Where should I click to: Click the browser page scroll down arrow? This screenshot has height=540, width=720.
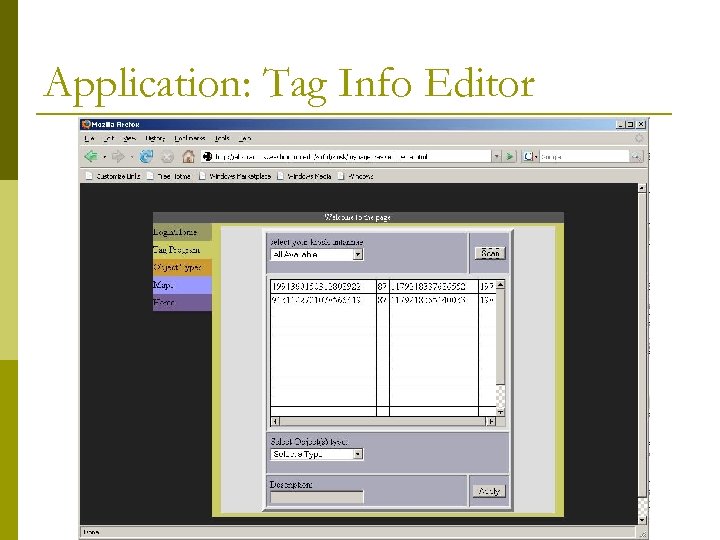tap(642, 520)
